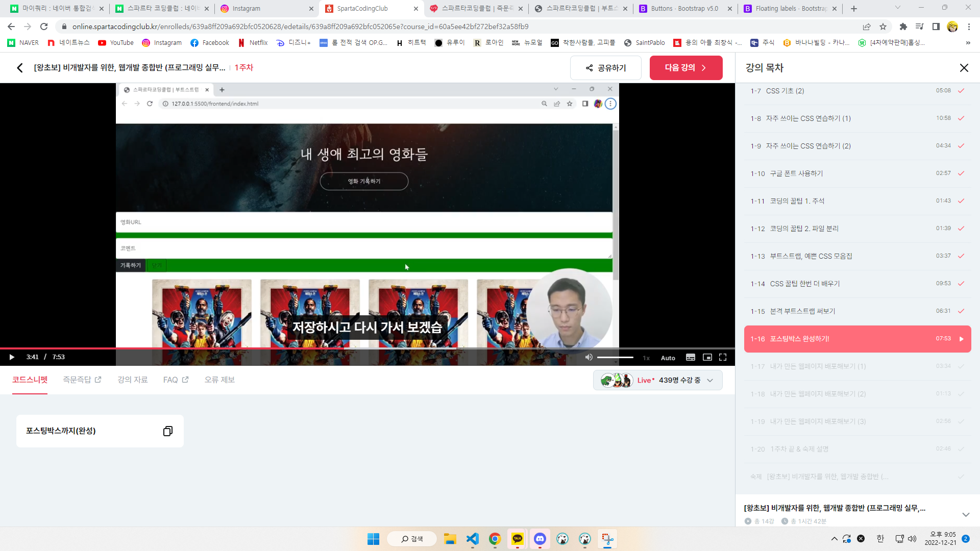Open Chrome side panel icon
The height and width of the screenshot is (551, 980).
click(936, 27)
